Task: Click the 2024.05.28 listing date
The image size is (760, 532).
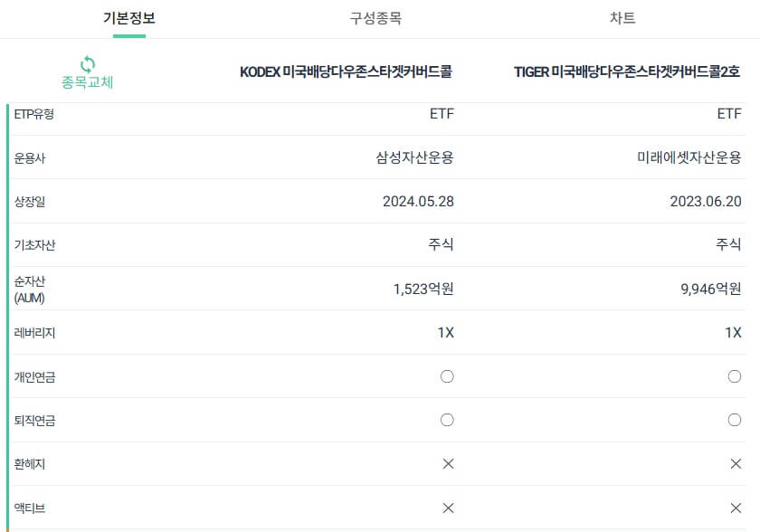Action: [x=418, y=201]
